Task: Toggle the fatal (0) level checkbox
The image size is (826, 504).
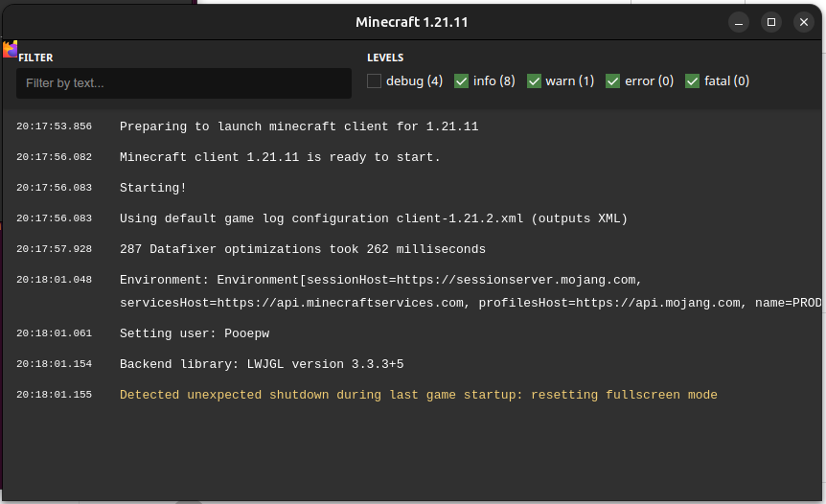Action: [692, 81]
